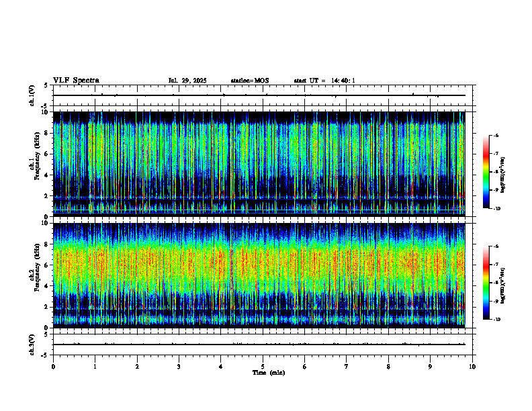Click time axis tick label "7"

pyautogui.click(x=347, y=367)
